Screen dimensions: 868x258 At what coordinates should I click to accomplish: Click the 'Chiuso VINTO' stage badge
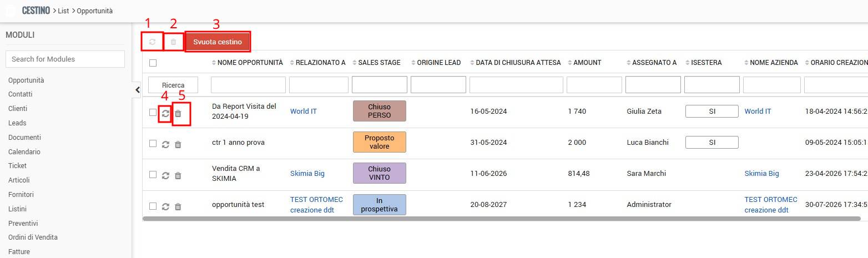379,173
